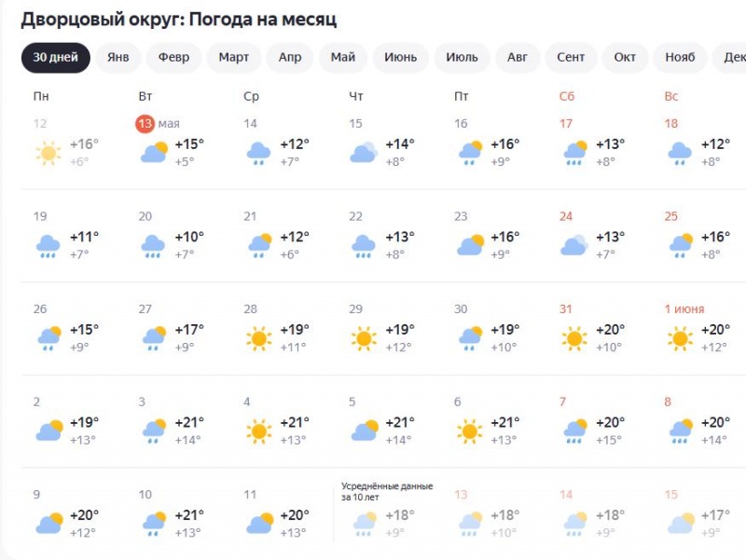Image resolution: width=746 pixels, height=560 pixels.
Task: Open the 'Март' month tab
Action: coord(234,58)
